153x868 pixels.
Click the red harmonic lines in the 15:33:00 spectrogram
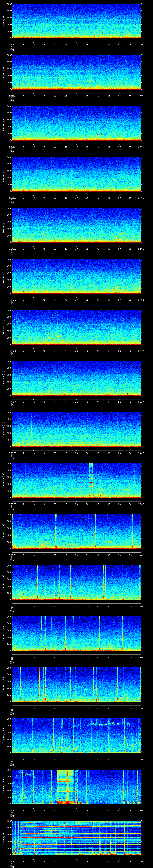[x=81, y=837]
